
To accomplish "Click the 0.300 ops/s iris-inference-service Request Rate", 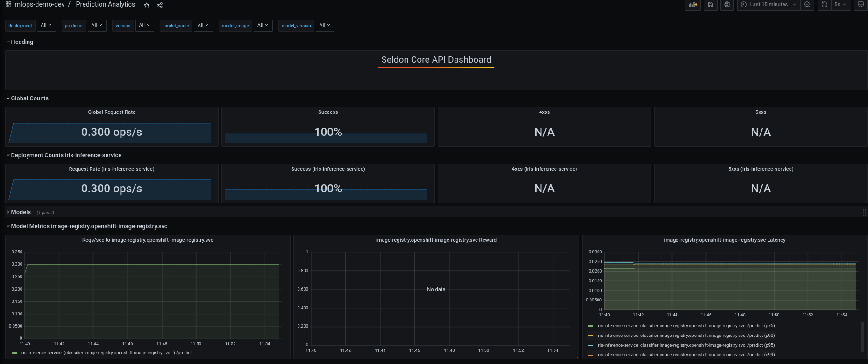I will click(x=112, y=189).
